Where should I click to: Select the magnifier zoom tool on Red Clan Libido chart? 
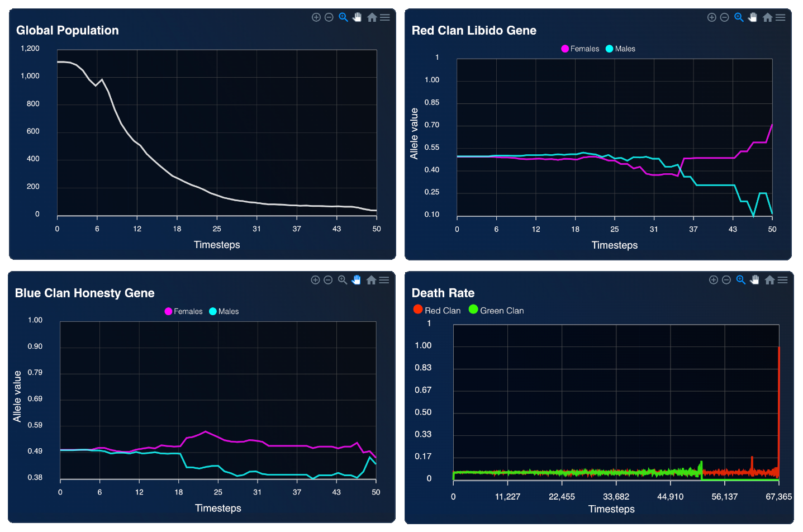coord(739,17)
